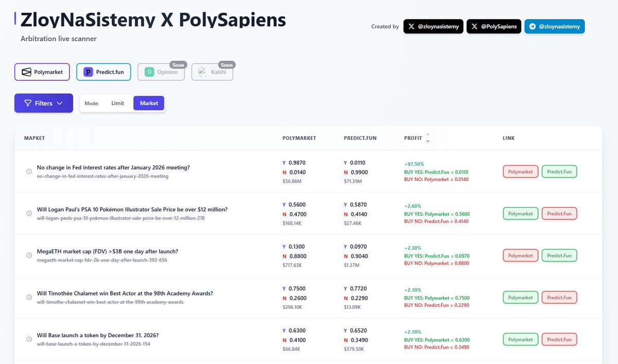Open the Polymarket link for the Timothée Chalamet market
This screenshot has height=364, width=618.
pyautogui.click(x=521, y=298)
